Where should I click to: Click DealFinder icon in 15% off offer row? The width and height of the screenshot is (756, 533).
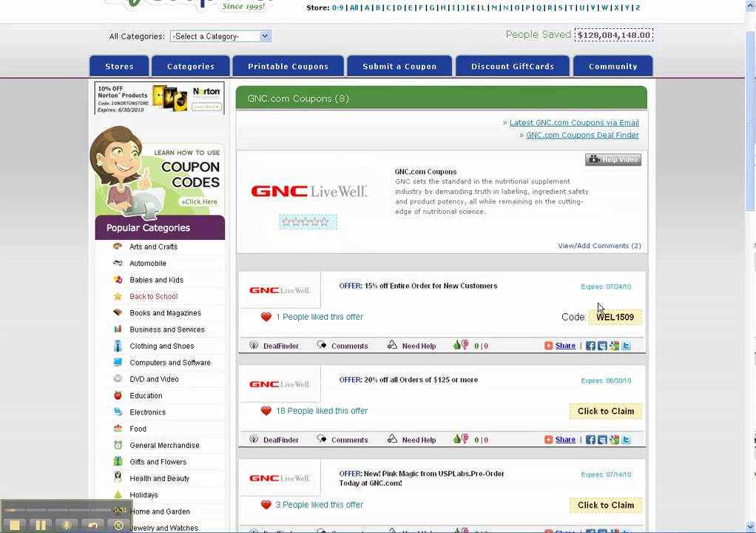coord(254,346)
